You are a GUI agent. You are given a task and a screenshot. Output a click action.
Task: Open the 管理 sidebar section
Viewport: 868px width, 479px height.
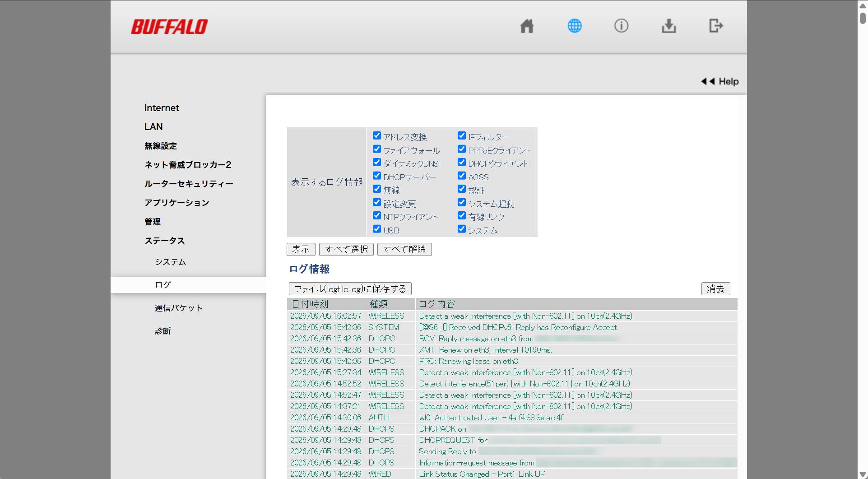153,222
